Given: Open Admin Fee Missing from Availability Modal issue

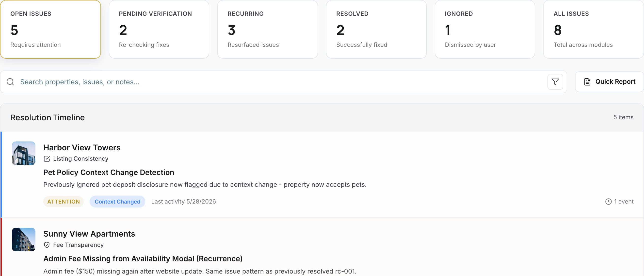Looking at the screenshot, I should tap(143, 259).
